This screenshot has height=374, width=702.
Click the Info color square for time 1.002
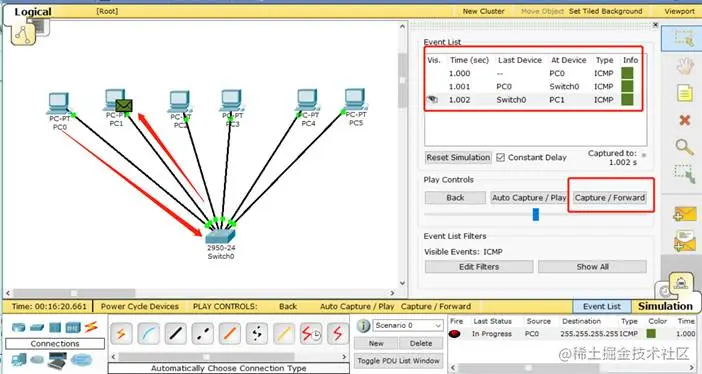coord(628,100)
